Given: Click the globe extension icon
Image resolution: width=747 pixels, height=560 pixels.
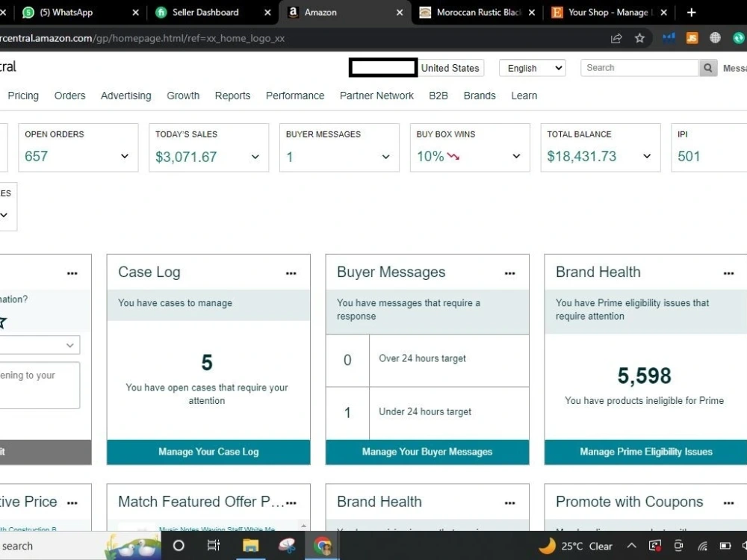Looking at the screenshot, I should coord(715,38).
